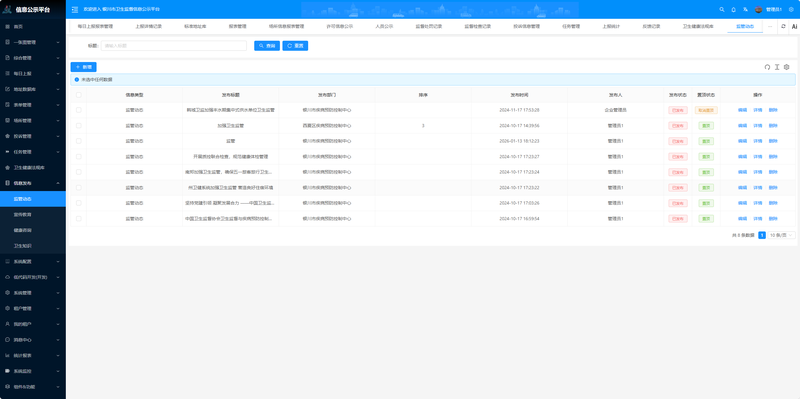Check the row published 2024-11-17 17:53:28

coord(79,110)
